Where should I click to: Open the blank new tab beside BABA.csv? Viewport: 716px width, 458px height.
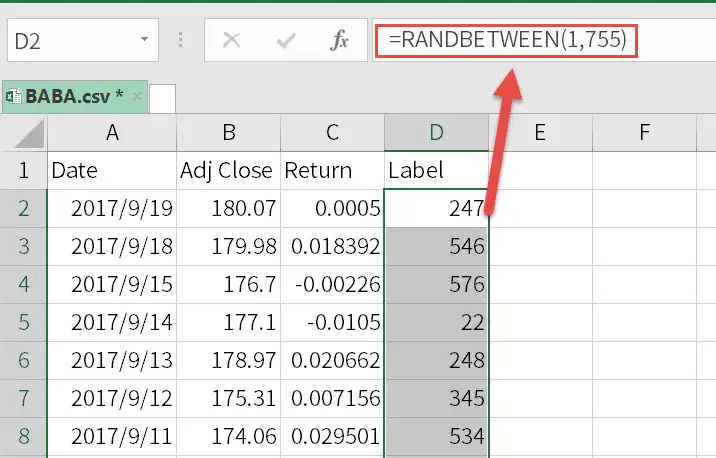[x=163, y=98]
